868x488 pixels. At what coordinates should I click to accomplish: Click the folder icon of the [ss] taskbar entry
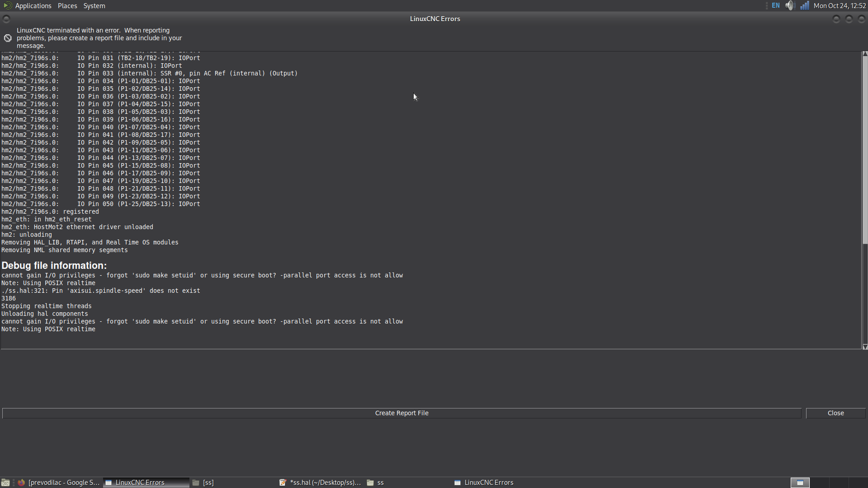pos(196,483)
